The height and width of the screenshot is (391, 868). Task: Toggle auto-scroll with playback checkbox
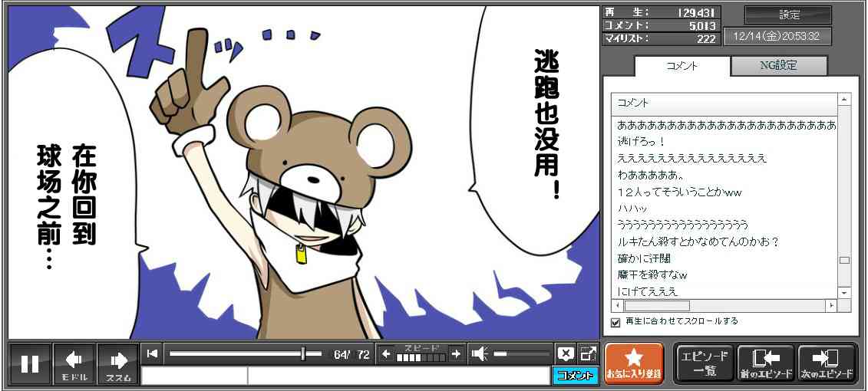click(615, 322)
